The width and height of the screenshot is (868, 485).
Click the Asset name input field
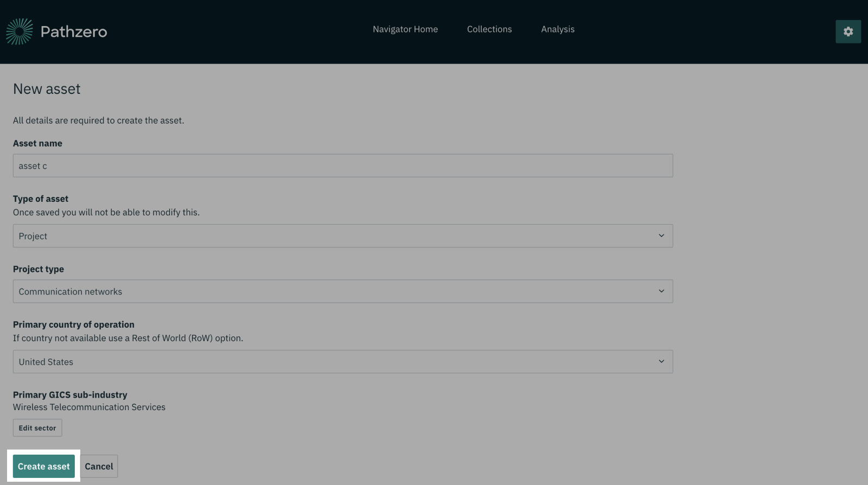(343, 165)
